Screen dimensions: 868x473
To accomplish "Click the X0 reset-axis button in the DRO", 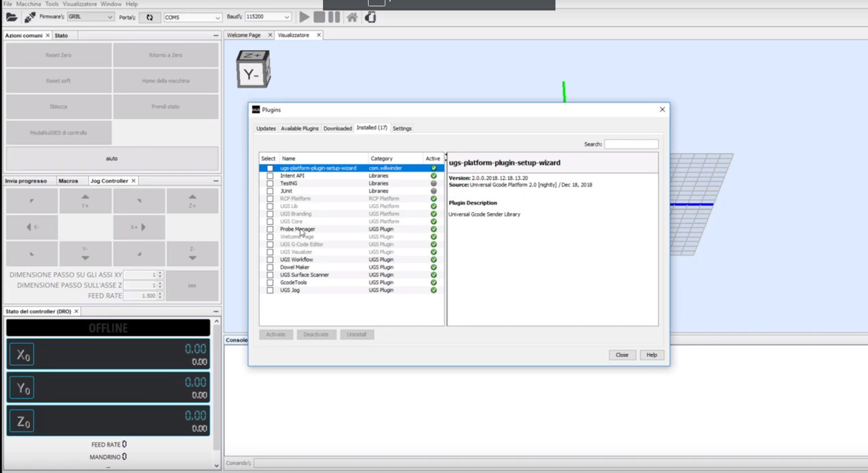I will pos(22,355).
